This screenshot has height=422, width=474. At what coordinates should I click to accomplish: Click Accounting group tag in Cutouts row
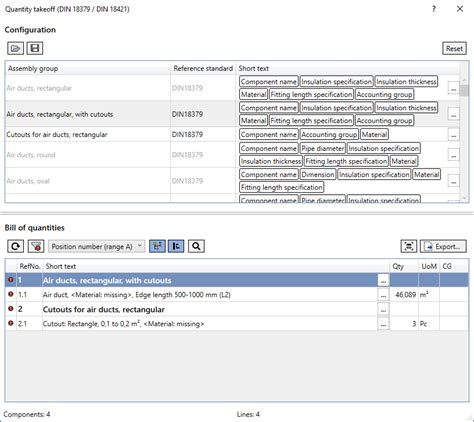tap(329, 135)
